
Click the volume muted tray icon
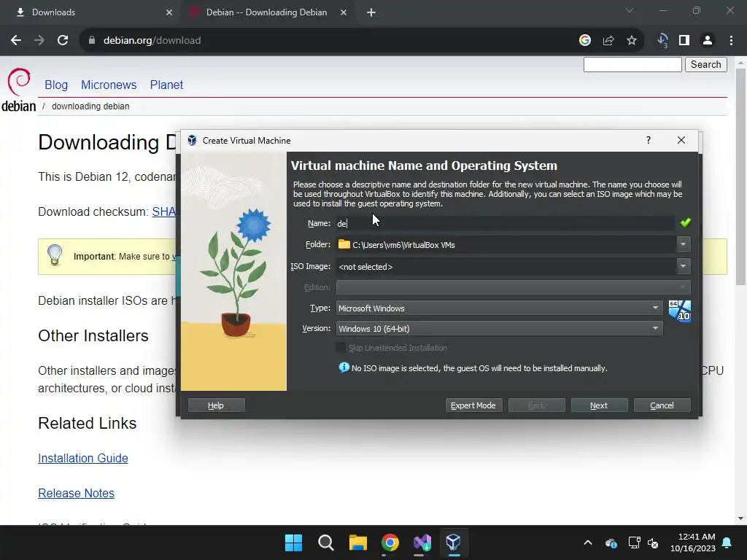click(653, 542)
